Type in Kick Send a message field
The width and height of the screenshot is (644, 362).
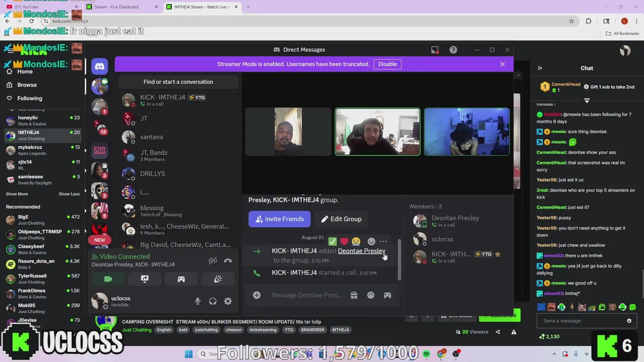582,321
